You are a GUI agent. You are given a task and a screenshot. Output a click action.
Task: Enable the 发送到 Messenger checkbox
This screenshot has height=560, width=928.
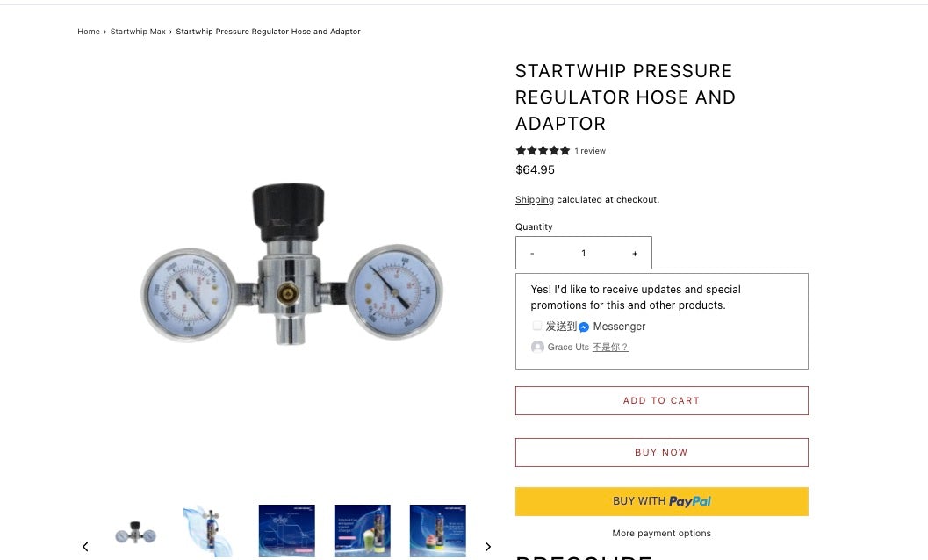(x=537, y=326)
